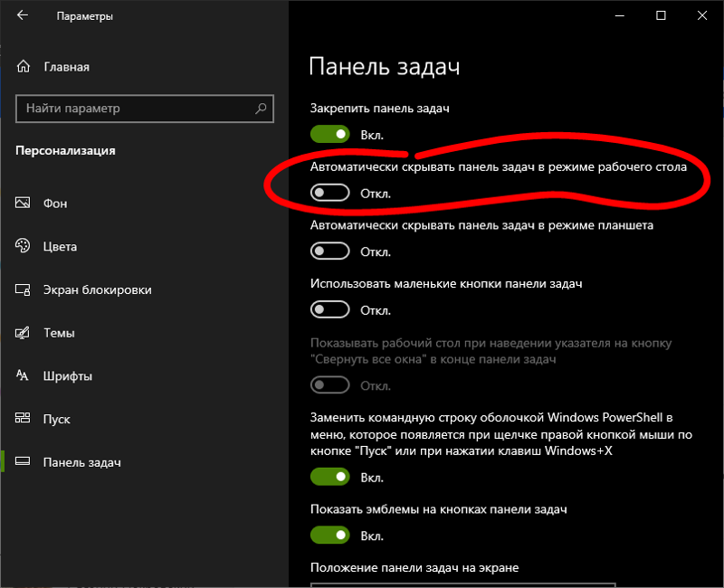Open Пуск settings page
This screenshot has width=724, height=588.
pos(144,419)
